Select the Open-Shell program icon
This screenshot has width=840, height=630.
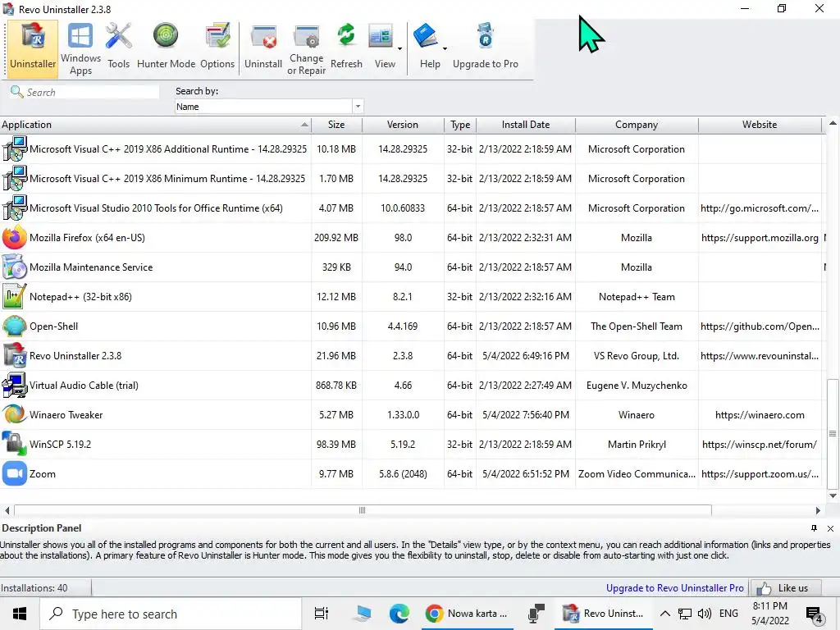15,326
